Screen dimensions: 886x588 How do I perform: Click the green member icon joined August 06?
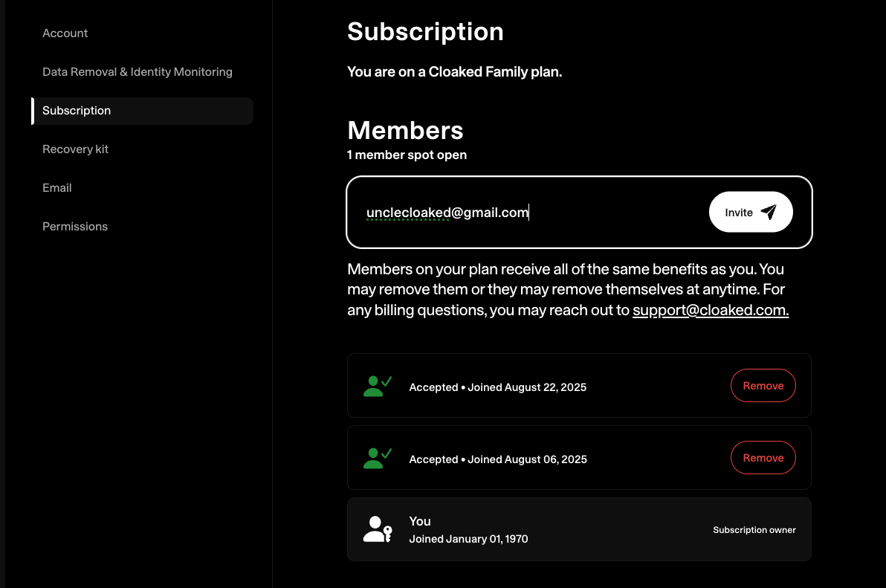click(377, 458)
